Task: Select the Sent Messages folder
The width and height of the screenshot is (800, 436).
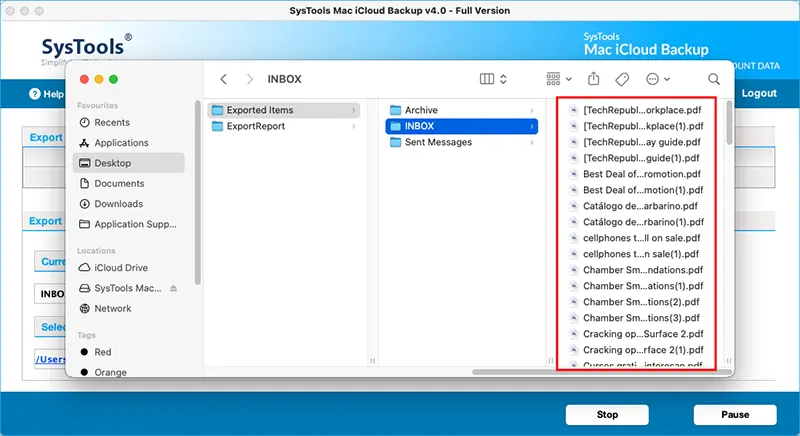Action: pos(461,142)
